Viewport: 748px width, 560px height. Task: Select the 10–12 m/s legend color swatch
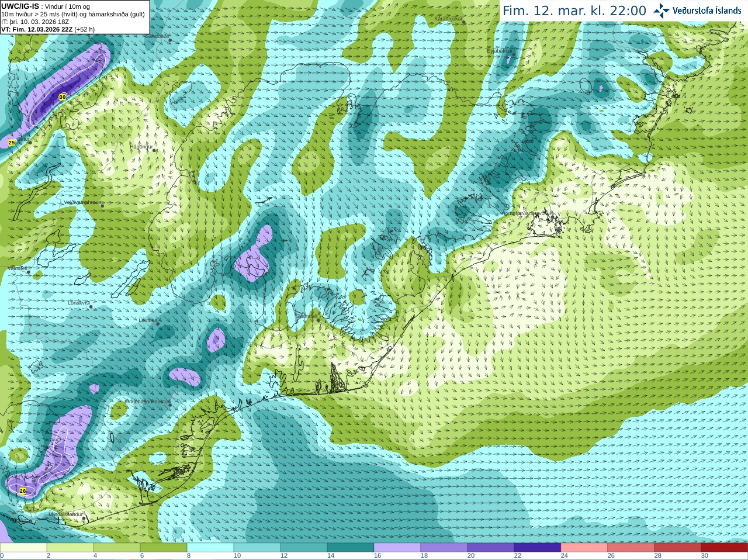coord(257,548)
